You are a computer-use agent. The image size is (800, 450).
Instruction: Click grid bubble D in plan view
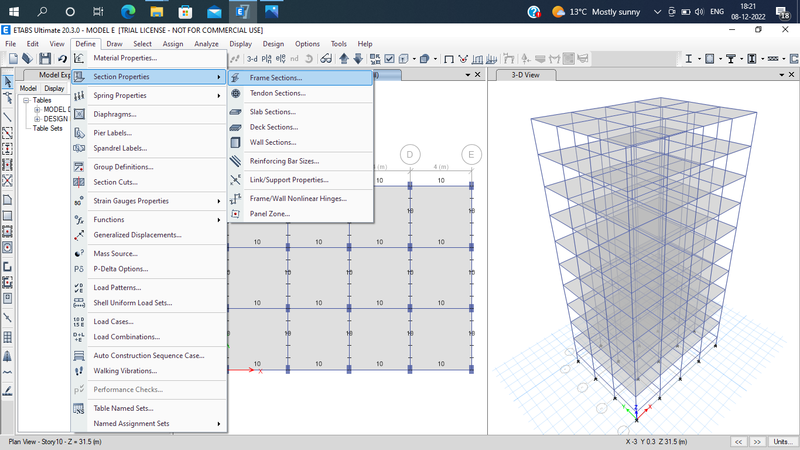point(410,155)
